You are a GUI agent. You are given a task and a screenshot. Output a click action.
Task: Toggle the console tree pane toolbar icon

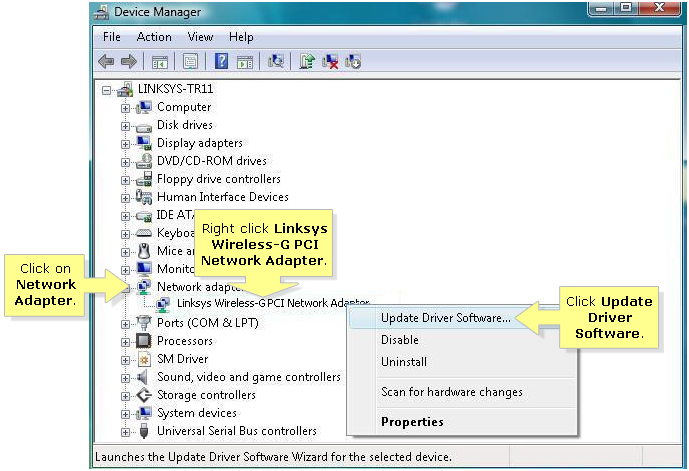point(160,62)
